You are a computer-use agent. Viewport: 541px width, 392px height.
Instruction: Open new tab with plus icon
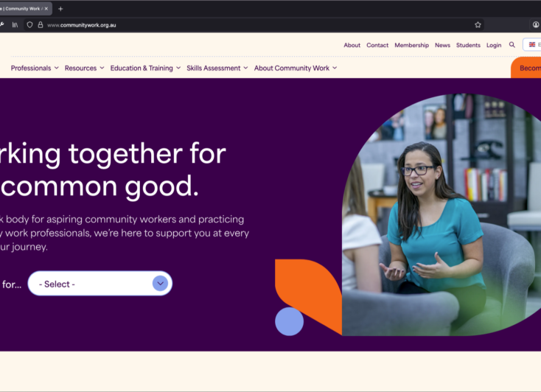click(x=60, y=9)
